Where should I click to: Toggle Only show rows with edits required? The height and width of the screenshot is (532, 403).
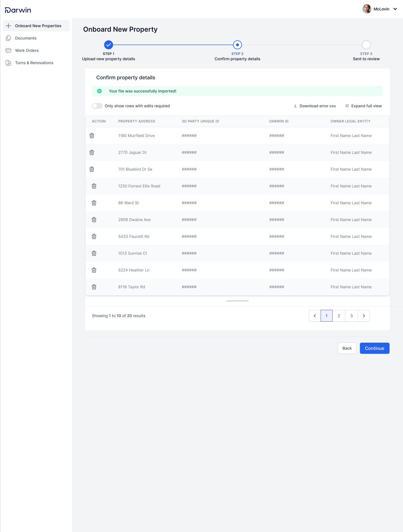click(97, 106)
